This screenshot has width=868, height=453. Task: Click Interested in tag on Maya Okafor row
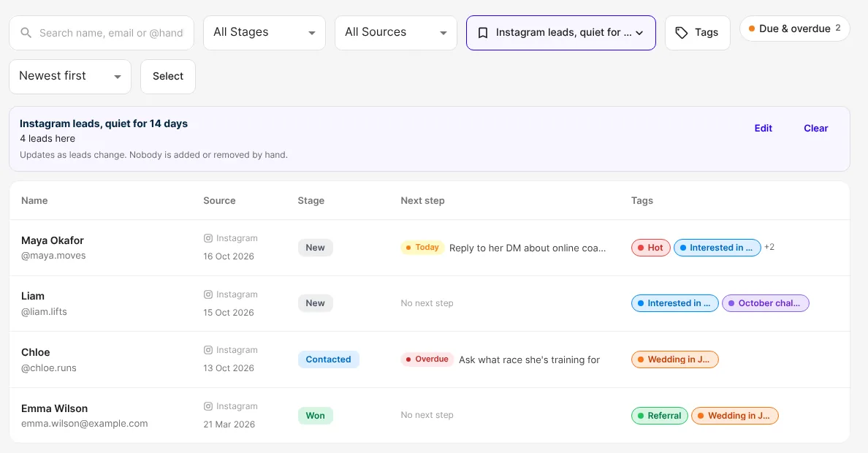coord(717,248)
